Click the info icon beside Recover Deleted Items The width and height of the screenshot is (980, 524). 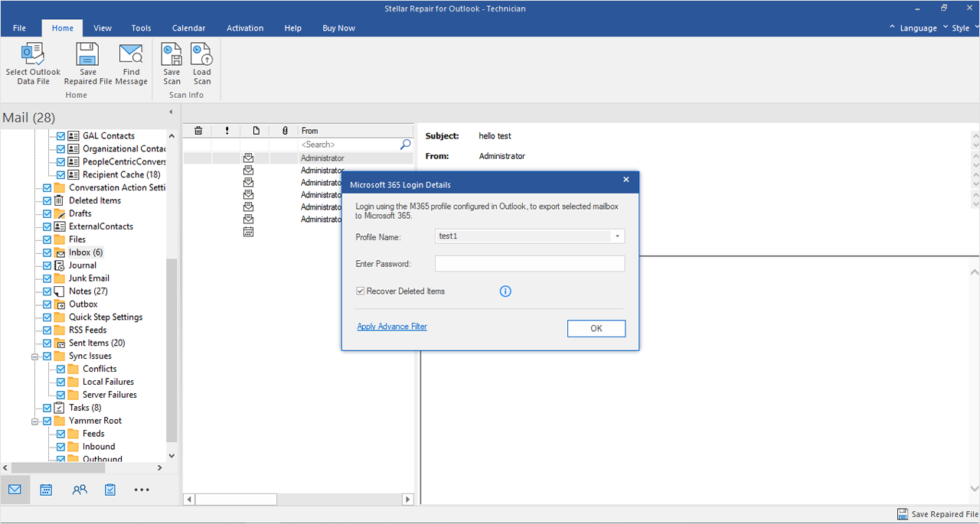[505, 291]
